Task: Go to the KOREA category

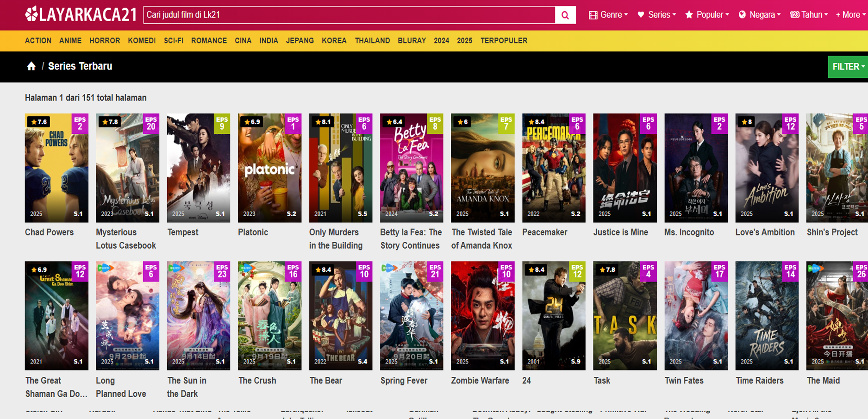Action: (x=334, y=41)
